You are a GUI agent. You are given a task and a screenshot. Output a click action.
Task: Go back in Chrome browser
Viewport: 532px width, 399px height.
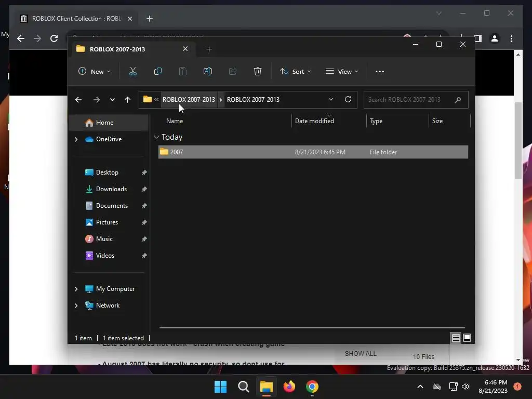tap(21, 38)
